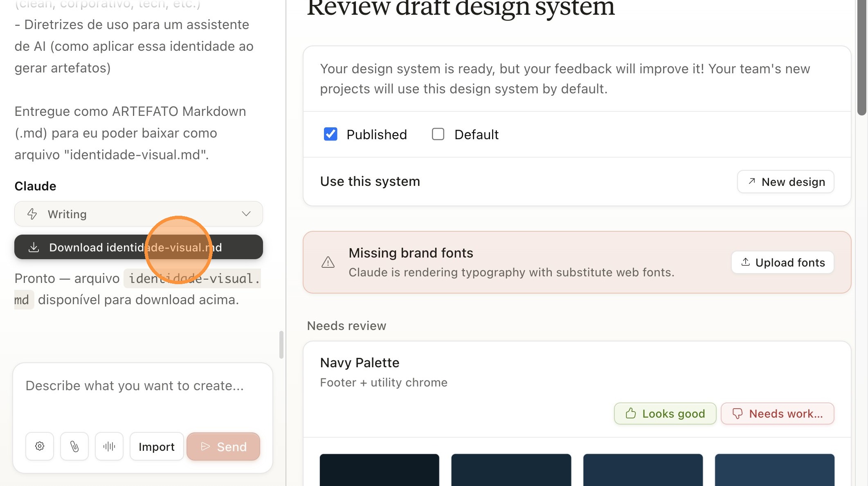Click the lightning bolt icon beside Writing
The width and height of the screenshot is (868, 486).
[32, 214]
